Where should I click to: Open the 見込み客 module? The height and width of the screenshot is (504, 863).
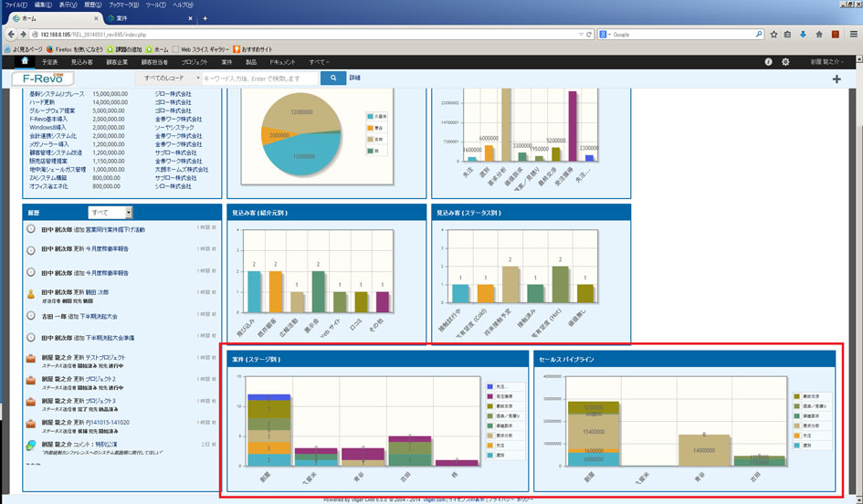point(81,62)
